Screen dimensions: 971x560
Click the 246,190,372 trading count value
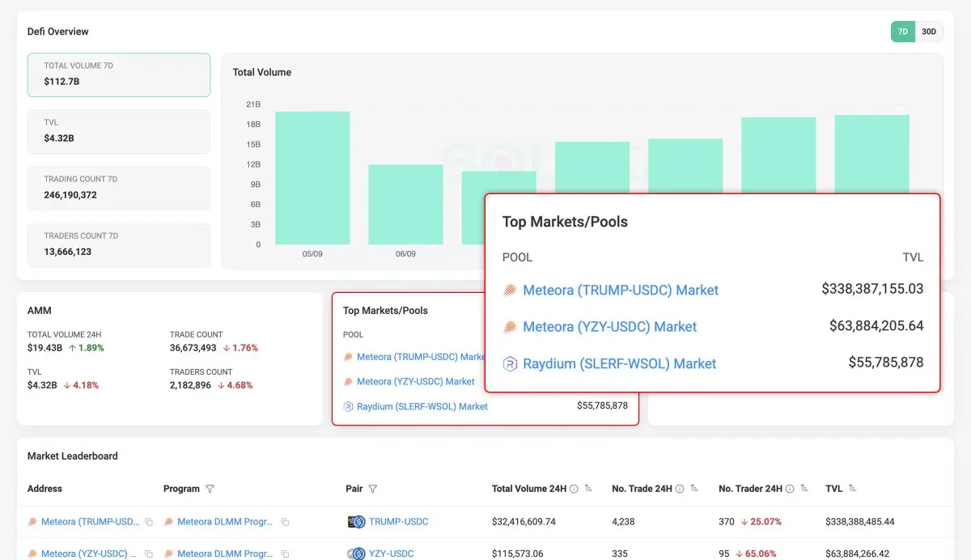(70, 195)
